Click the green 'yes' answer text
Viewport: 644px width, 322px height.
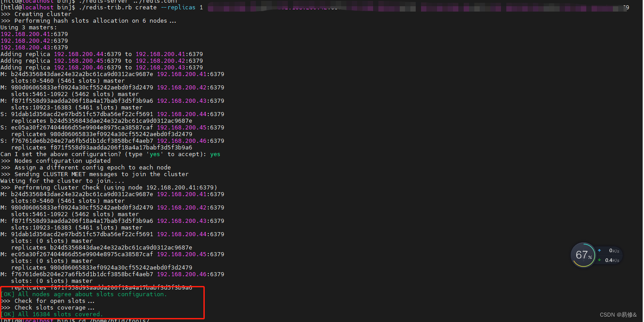(x=215, y=154)
